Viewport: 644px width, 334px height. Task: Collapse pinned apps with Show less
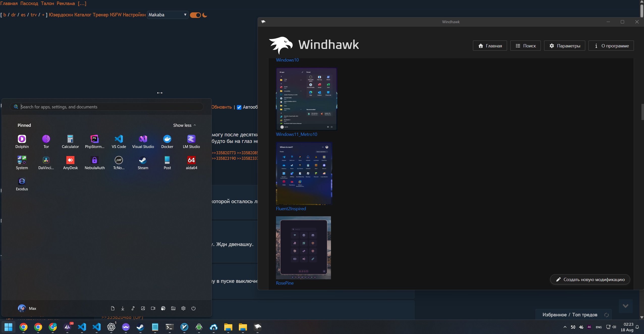point(185,125)
